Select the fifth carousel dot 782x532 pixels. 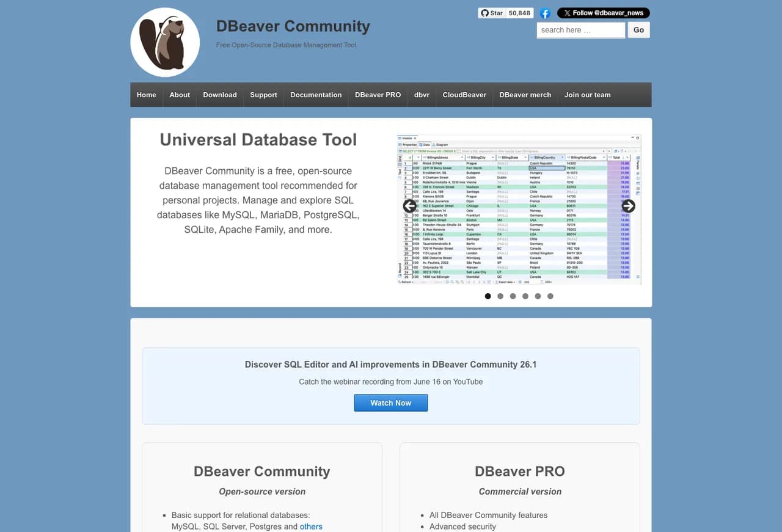tap(538, 296)
